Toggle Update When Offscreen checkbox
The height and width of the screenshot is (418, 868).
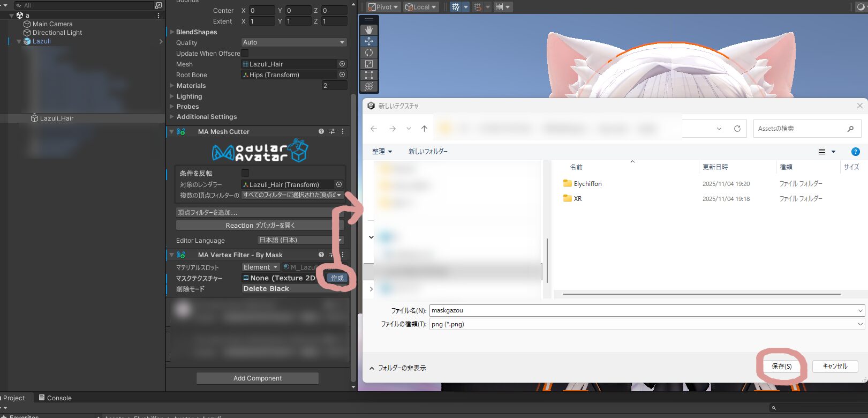pyautogui.click(x=245, y=53)
